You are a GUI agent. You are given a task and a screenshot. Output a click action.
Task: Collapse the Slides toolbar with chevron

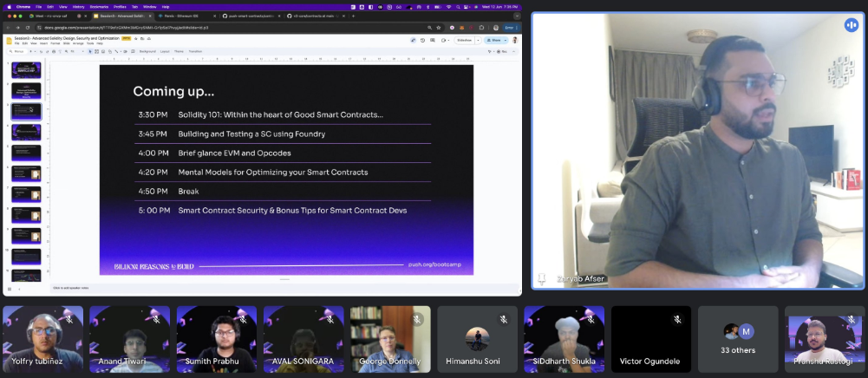[x=513, y=51]
